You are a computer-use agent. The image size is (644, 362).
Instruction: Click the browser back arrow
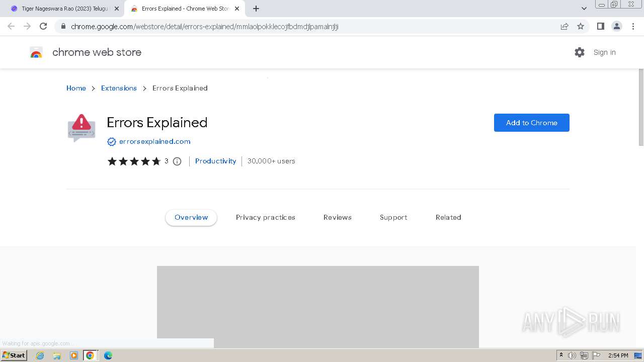pyautogui.click(x=11, y=26)
